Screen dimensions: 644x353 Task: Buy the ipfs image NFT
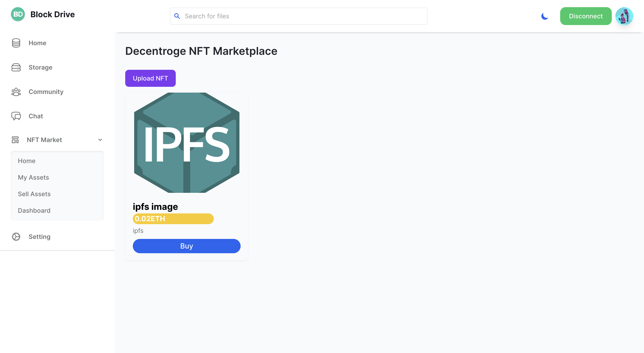(186, 246)
